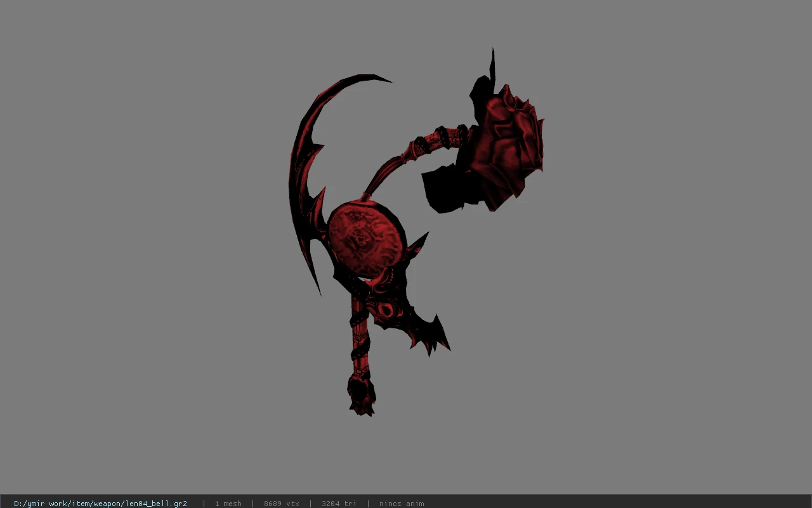The image size is (812, 508).
Task: Click the file path len04_bell.gr2 in status bar
Action: coord(100,504)
